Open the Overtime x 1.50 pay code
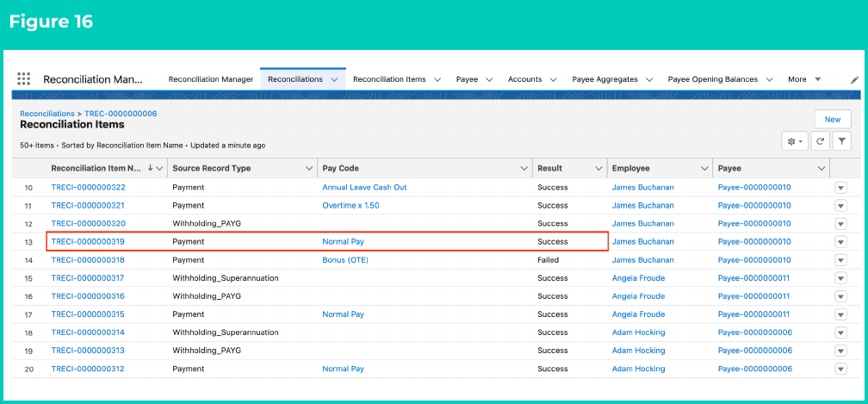The width and height of the screenshot is (868, 404). (x=351, y=206)
